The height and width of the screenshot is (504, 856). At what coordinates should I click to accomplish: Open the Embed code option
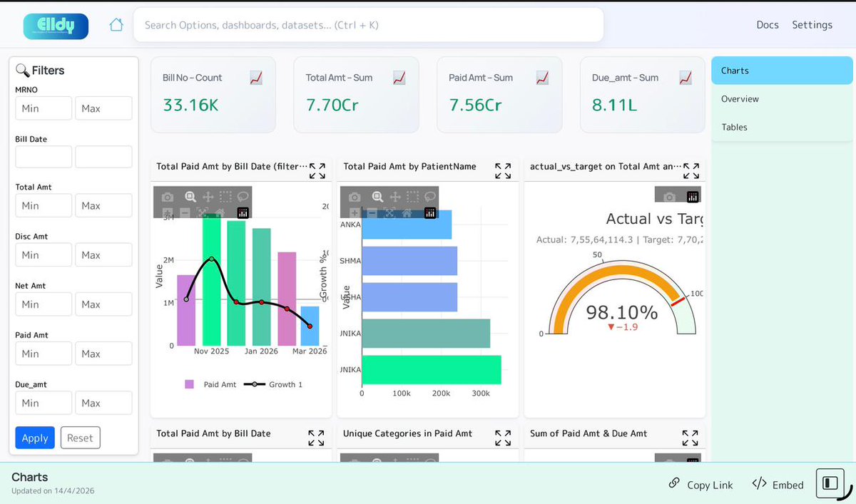pos(778,484)
